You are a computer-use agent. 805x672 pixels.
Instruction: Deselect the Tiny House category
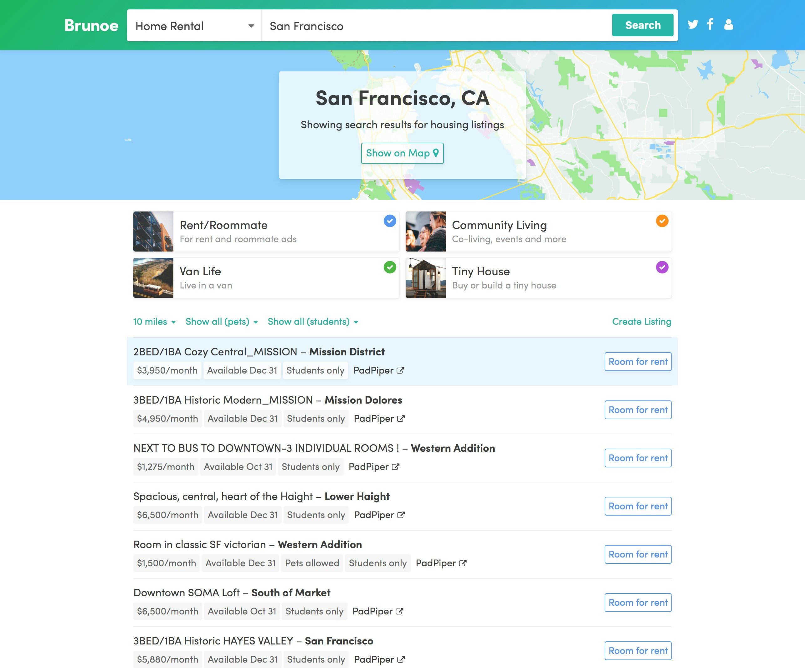pos(662,267)
